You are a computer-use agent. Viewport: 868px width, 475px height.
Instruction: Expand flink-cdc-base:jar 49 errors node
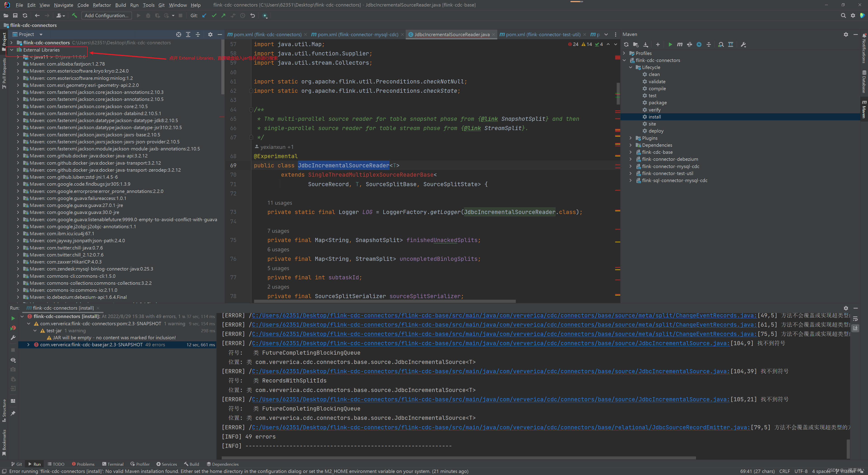click(x=28, y=345)
